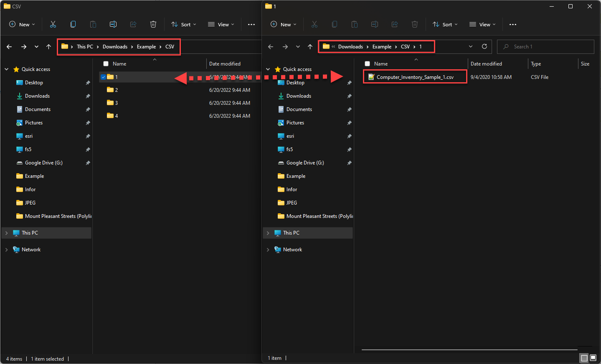Open View dropdown in '1' window
Viewport: 601px width, 364px height.
(x=482, y=24)
